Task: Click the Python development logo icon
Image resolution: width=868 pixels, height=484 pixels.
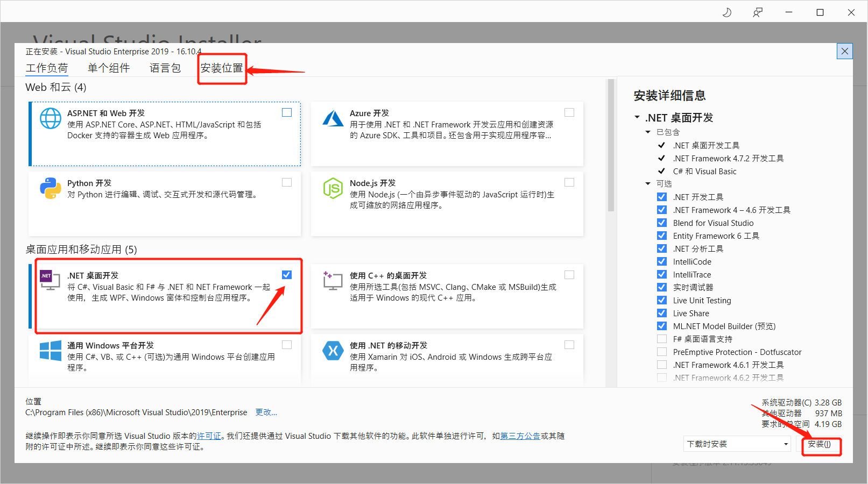Action: pos(51,188)
